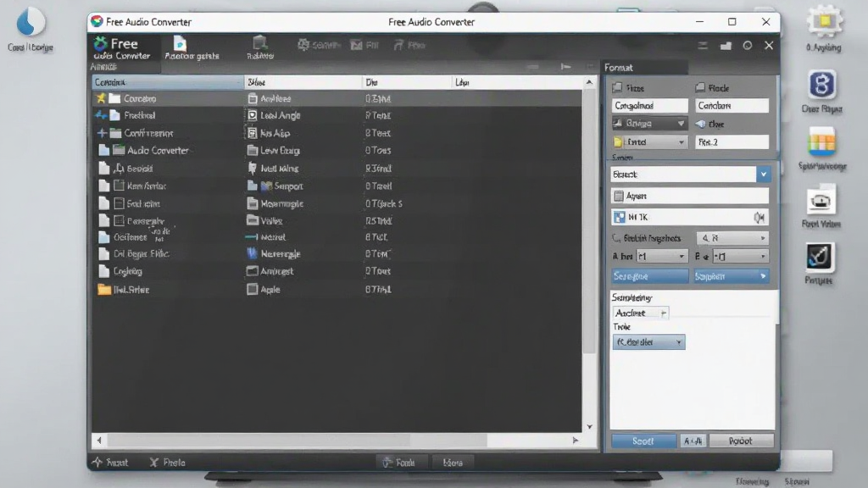
Task: Open the colorful tiles desktop icon
Action: tap(822, 141)
